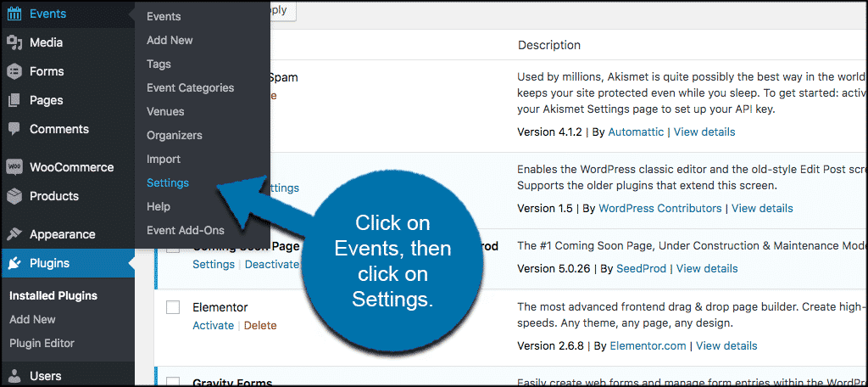Image resolution: width=868 pixels, height=387 pixels.
Task: Open the Users menu label
Action: [46, 377]
